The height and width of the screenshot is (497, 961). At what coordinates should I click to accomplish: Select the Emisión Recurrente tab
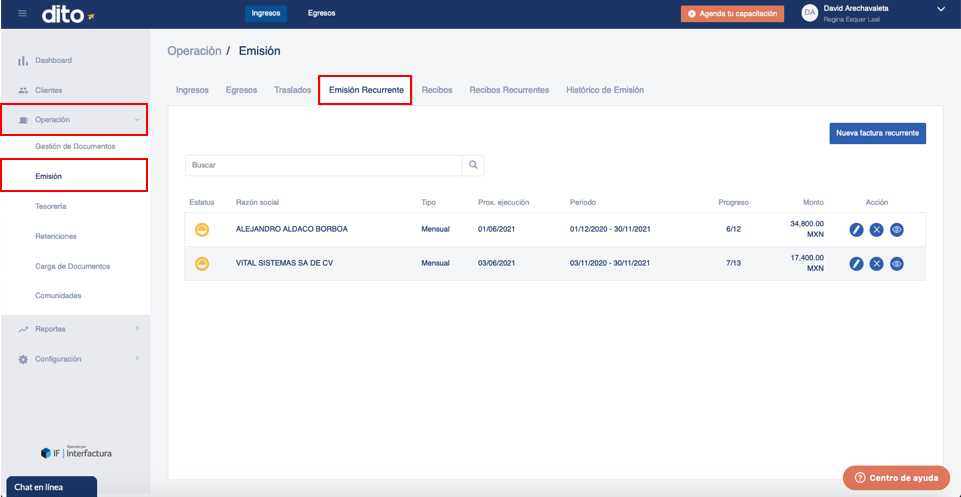366,90
